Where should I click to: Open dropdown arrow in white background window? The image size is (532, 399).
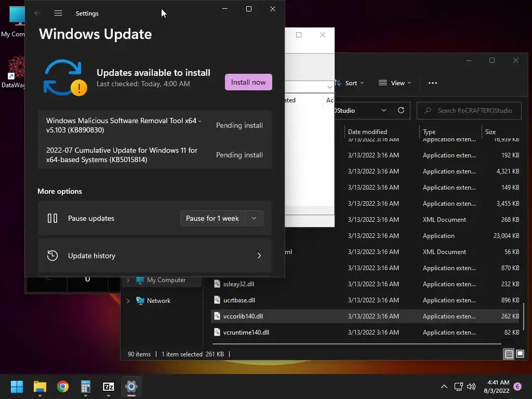[x=329, y=87]
